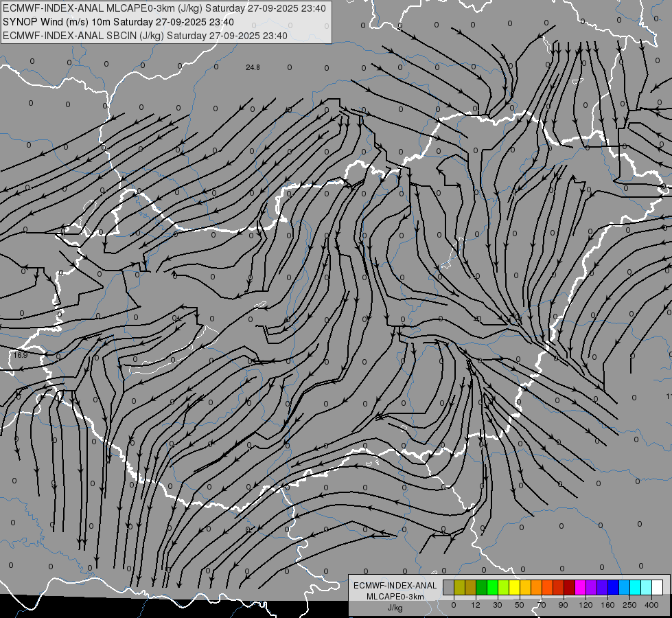Click the legend scale label 250

pyautogui.click(x=629, y=605)
